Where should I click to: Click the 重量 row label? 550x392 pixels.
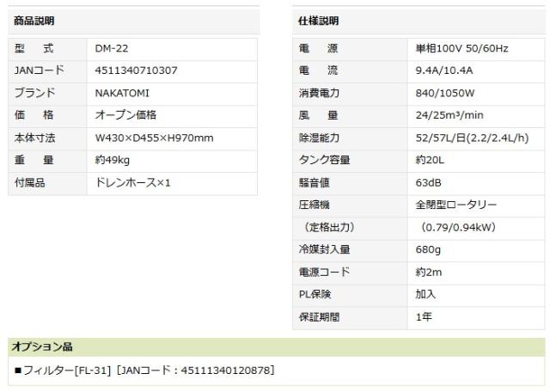click(34, 160)
